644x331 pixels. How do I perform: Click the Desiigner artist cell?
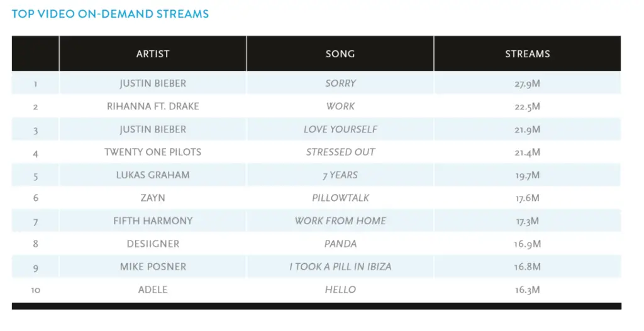point(153,244)
